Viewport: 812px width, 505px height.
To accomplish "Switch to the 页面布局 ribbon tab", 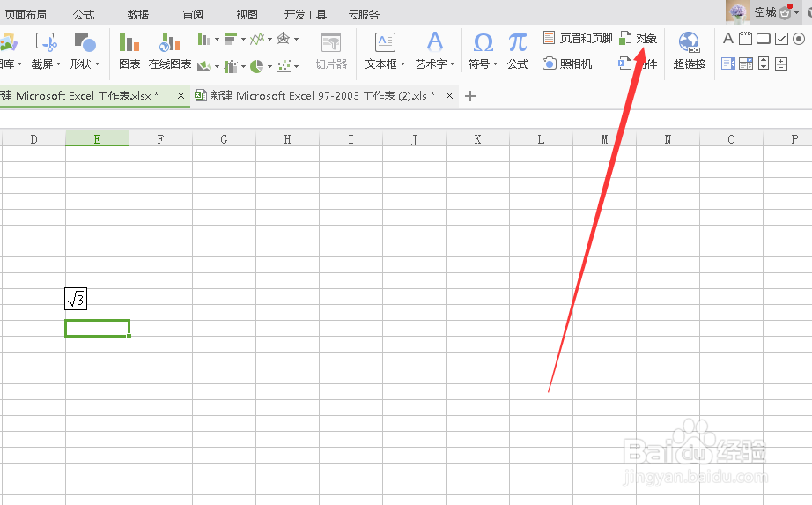I will (26, 14).
